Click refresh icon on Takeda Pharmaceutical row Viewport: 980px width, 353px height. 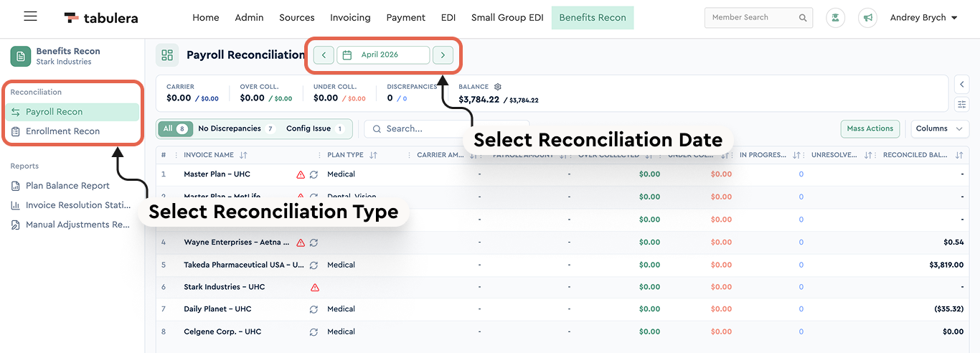tap(314, 265)
